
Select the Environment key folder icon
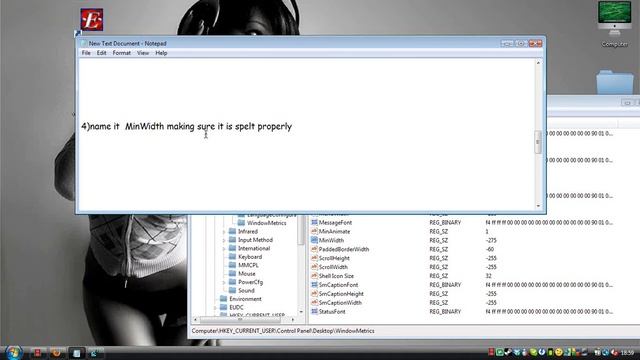click(224, 299)
